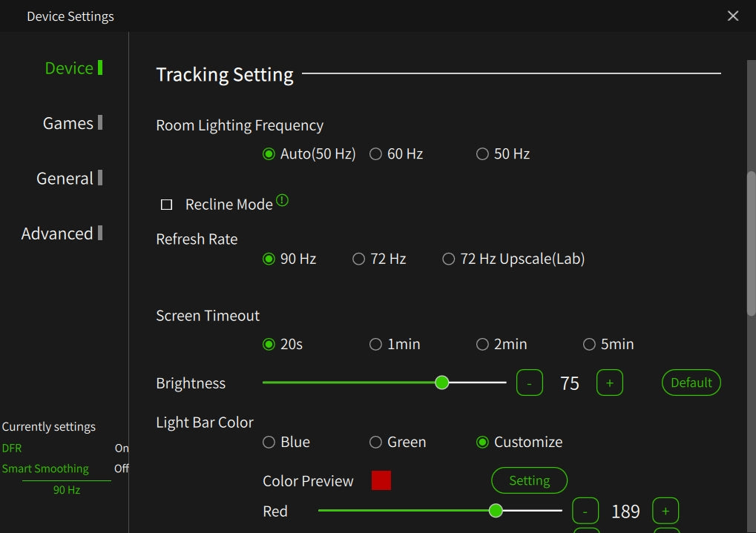
Task: Increase Red value with plus button
Action: 665,511
